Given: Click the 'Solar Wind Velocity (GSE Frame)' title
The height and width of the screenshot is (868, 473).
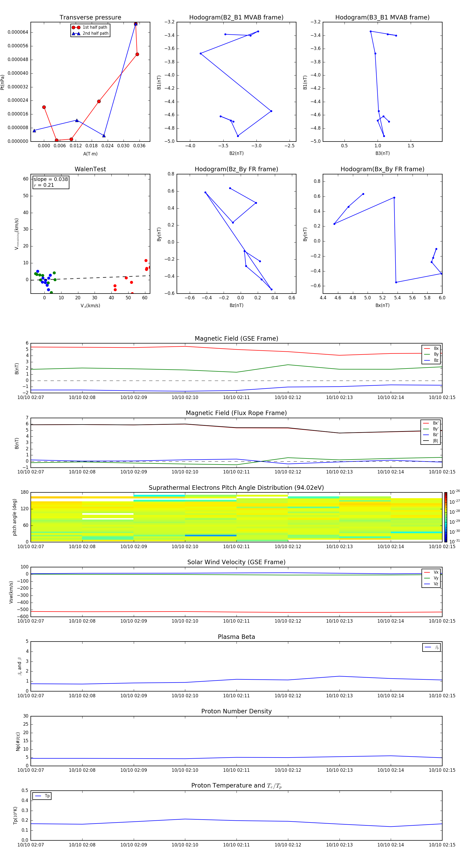Looking at the screenshot, I should click(236, 562).
